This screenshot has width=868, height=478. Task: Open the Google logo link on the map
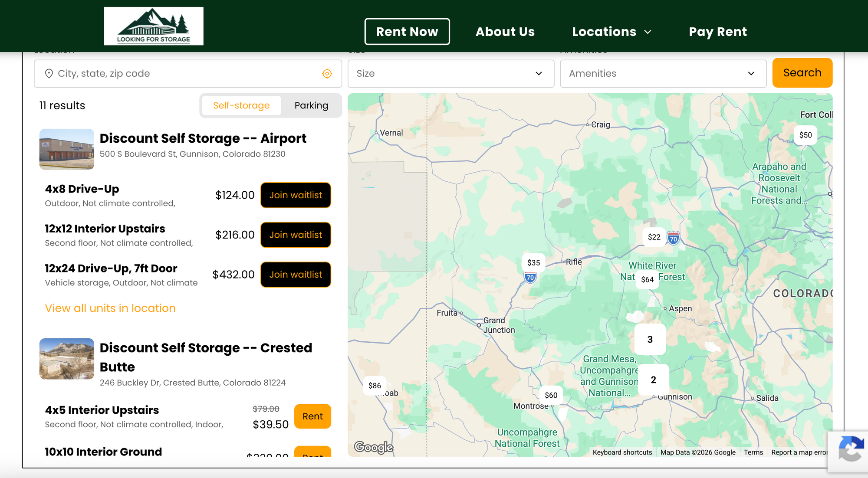point(374,447)
